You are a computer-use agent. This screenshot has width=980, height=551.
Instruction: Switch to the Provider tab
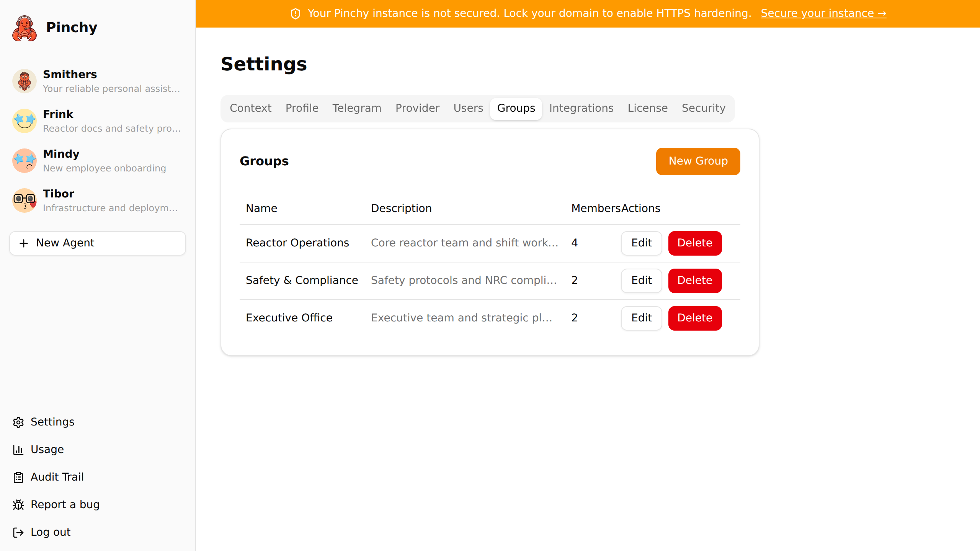(x=417, y=108)
